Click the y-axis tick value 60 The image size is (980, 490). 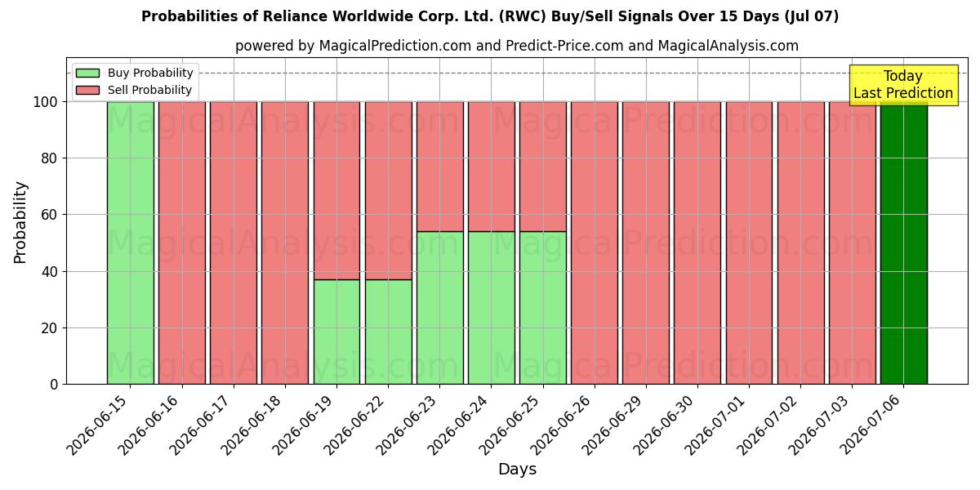point(51,215)
